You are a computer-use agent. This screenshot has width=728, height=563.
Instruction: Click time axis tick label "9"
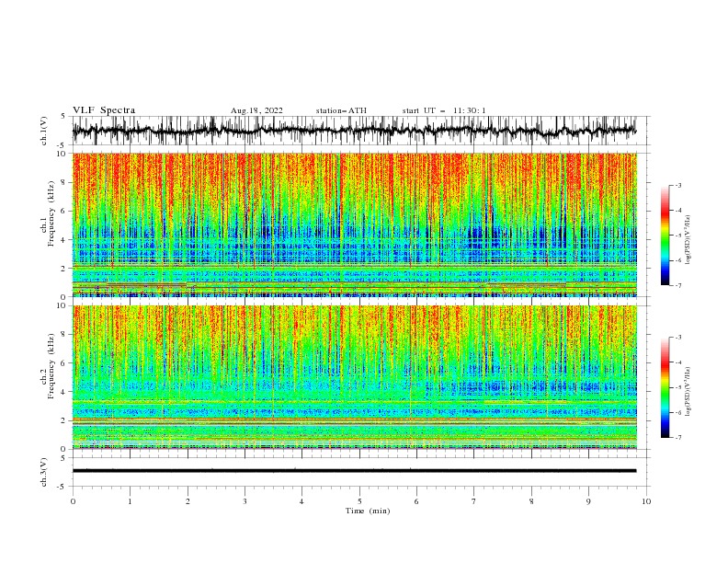(x=588, y=501)
